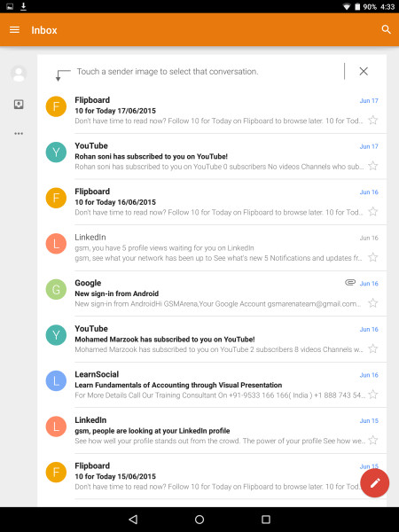Tap the Android home circle button
Screen dimensions: 399x532
(x=199, y=520)
